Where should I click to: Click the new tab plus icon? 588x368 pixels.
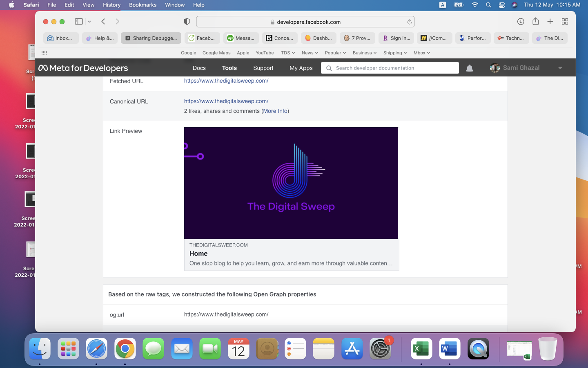(550, 22)
